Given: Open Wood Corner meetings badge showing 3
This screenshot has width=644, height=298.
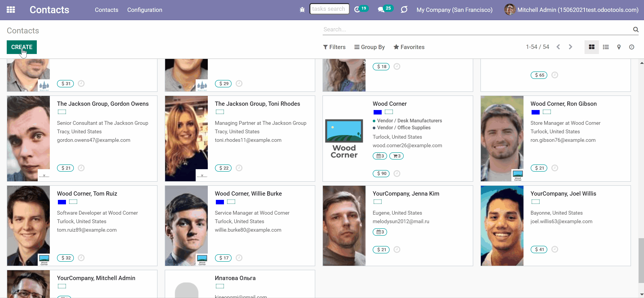Looking at the screenshot, I should click(380, 156).
